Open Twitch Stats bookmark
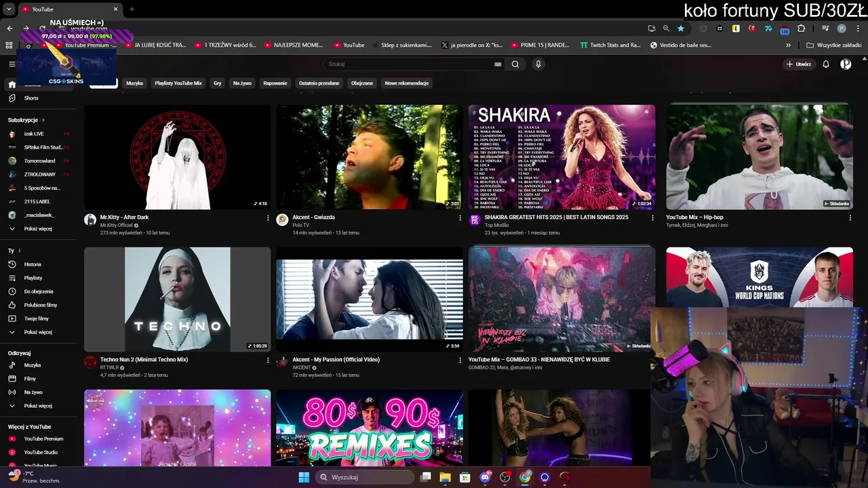The height and width of the screenshot is (488, 868). tap(610, 45)
